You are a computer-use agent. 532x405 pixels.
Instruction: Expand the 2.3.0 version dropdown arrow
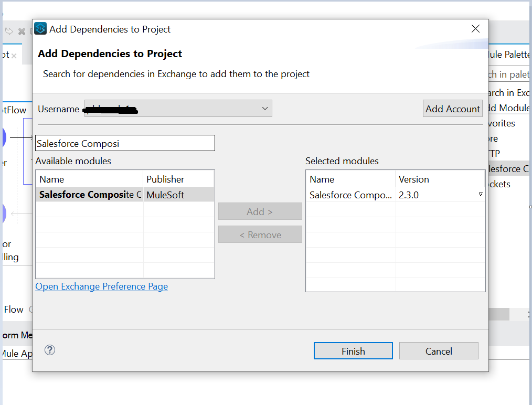click(x=480, y=195)
